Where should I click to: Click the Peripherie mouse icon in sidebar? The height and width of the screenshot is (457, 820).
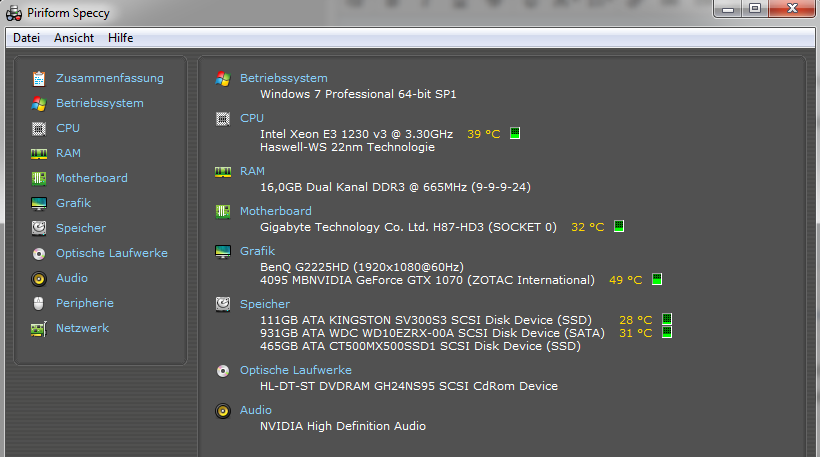[39, 303]
